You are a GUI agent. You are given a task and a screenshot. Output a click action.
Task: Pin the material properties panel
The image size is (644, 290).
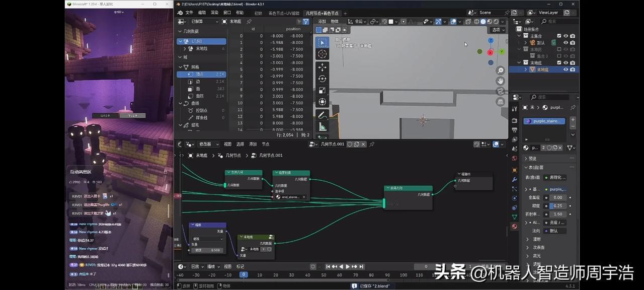pyautogui.click(x=573, y=107)
